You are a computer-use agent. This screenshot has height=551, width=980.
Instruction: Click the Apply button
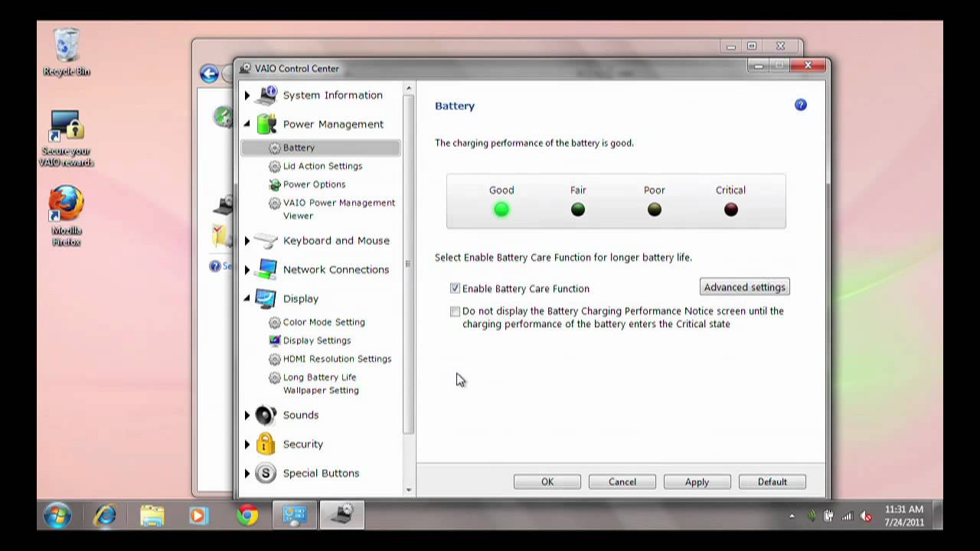(697, 481)
